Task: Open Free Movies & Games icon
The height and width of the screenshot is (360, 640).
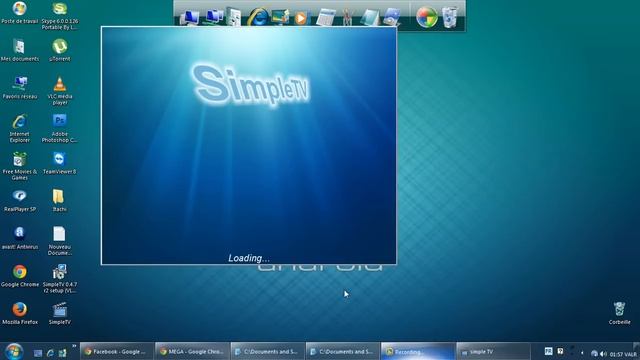Action: pyautogui.click(x=20, y=166)
